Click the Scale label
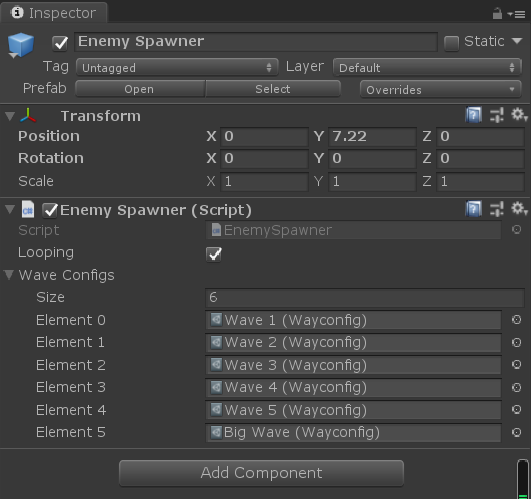531x499 pixels. [36, 181]
